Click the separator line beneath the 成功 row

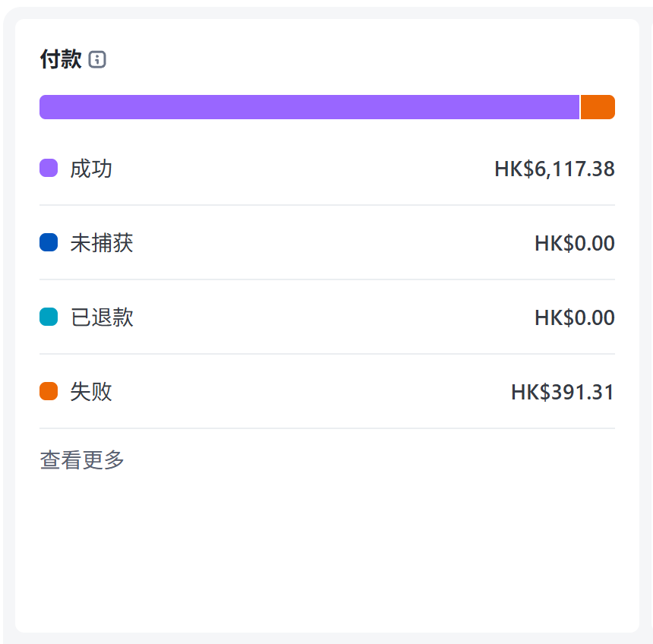[326, 205]
